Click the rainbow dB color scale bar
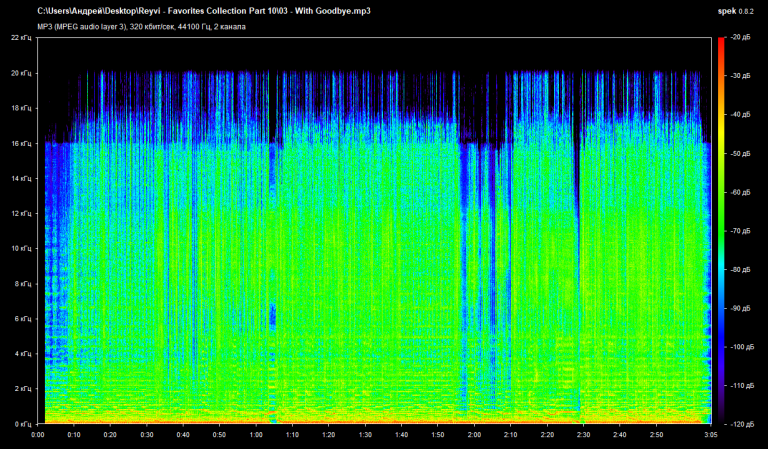Screen dimensions: 768x449 pos(721,231)
